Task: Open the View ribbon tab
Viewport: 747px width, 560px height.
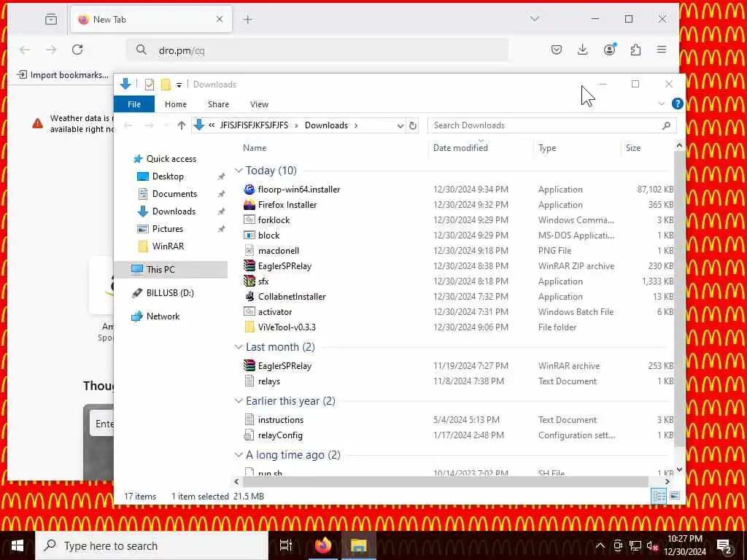Action: 259,104
